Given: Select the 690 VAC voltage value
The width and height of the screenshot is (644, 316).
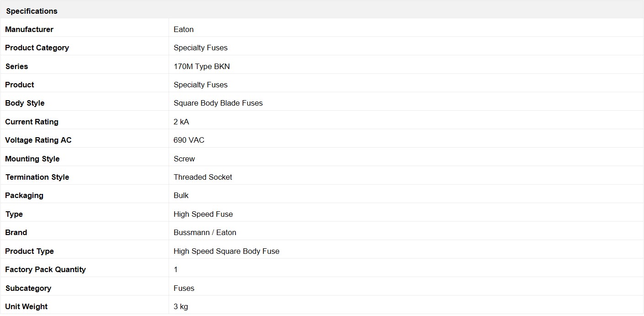Looking at the screenshot, I should coord(189,140).
